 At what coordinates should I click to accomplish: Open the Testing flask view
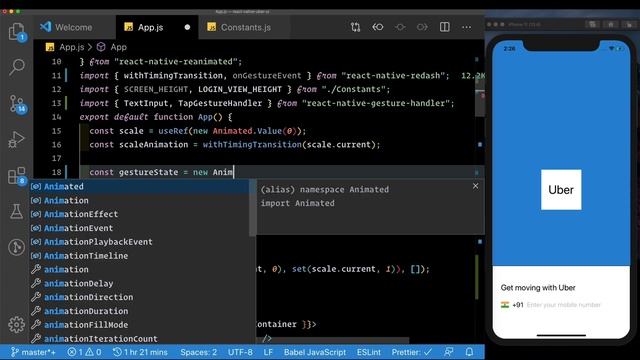(17, 211)
